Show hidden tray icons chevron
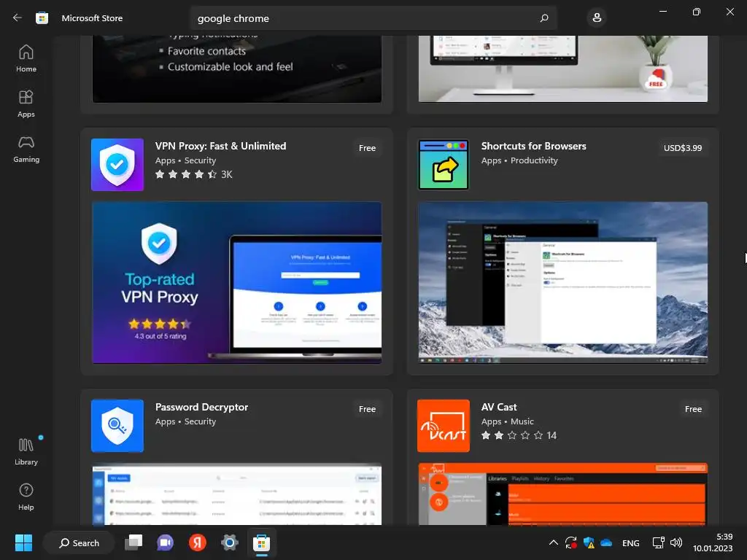747x560 pixels. (x=553, y=542)
